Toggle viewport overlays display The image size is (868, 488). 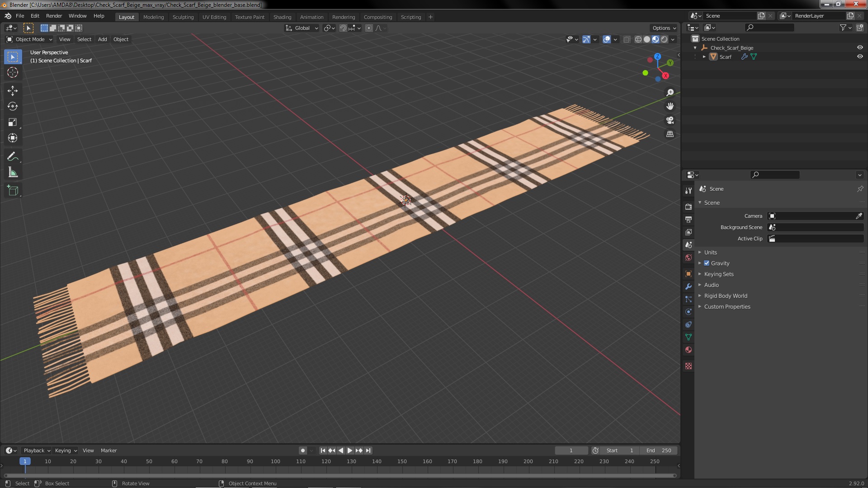607,39
